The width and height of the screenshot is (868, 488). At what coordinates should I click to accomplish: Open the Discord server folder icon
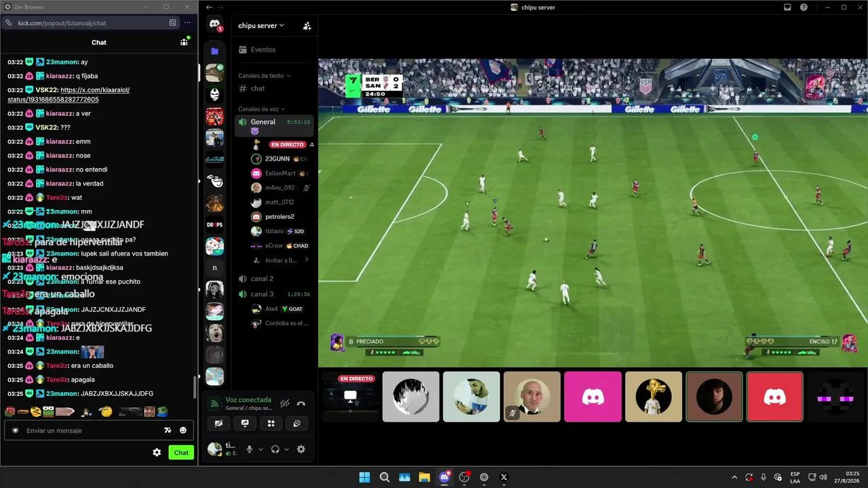[215, 51]
